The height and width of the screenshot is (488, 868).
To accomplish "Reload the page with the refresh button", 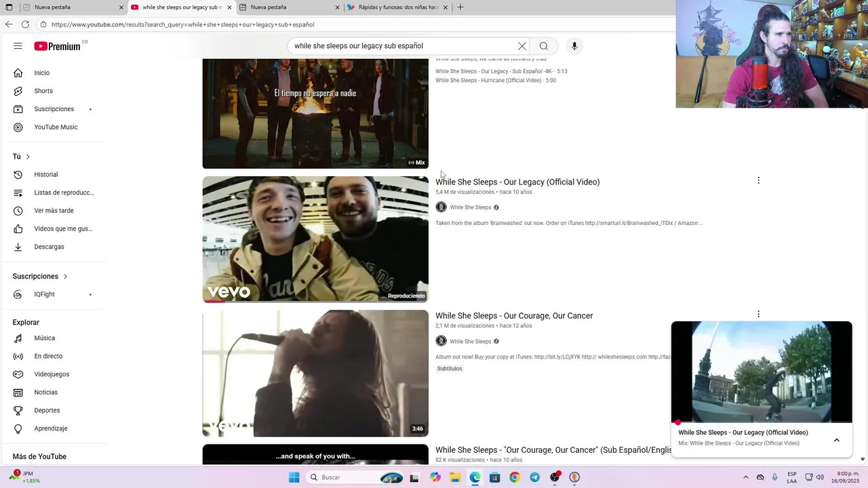I will click(x=25, y=24).
